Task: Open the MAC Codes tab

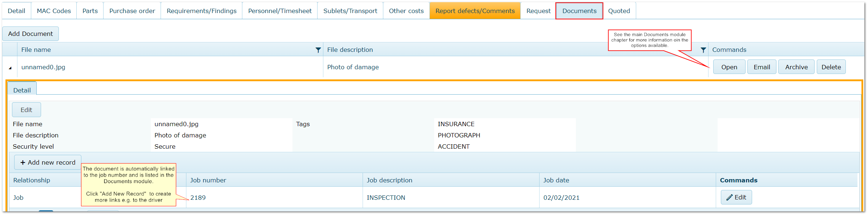Action: [x=54, y=11]
